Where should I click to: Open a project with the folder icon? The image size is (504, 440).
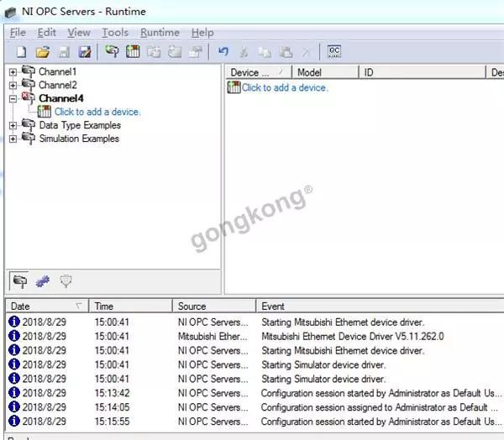pyautogui.click(x=43, y=52)
